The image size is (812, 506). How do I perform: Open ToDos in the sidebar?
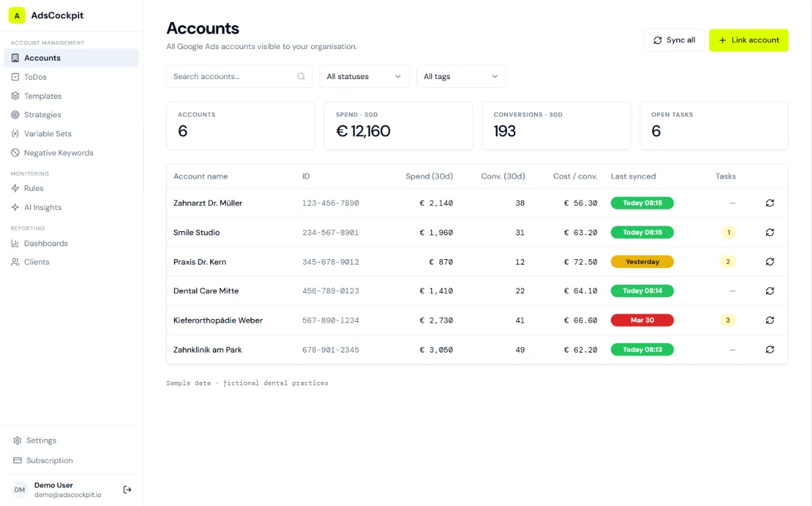[x=72, y=77]
